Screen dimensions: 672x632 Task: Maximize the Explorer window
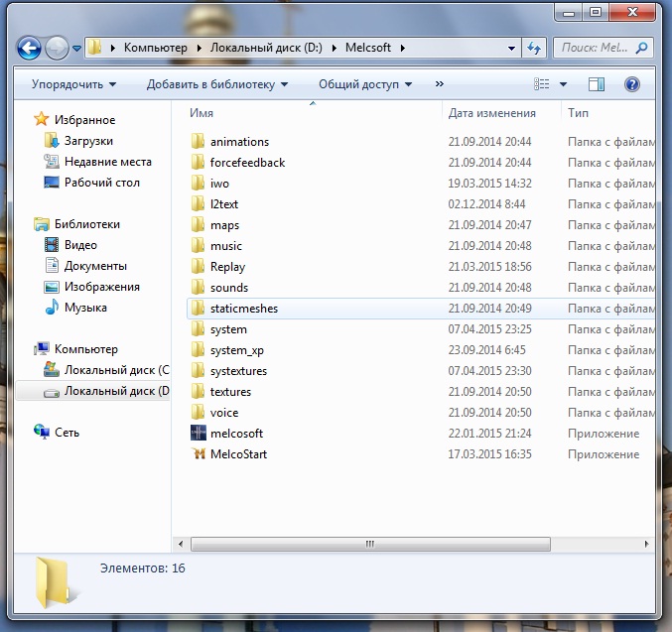pyautogui.click(x=596, y=12)
